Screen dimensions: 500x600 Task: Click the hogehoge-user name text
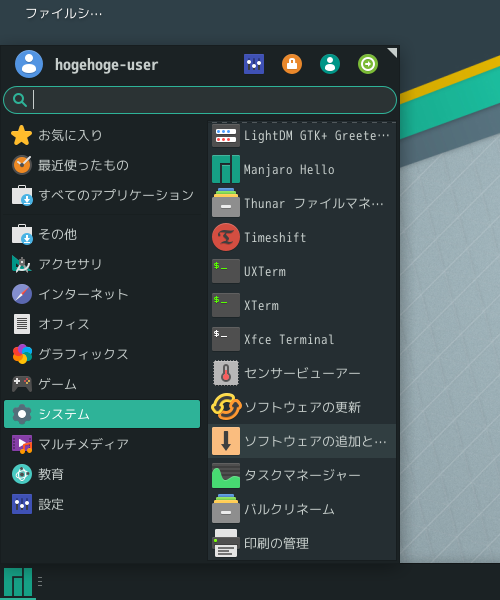point(106,65)
